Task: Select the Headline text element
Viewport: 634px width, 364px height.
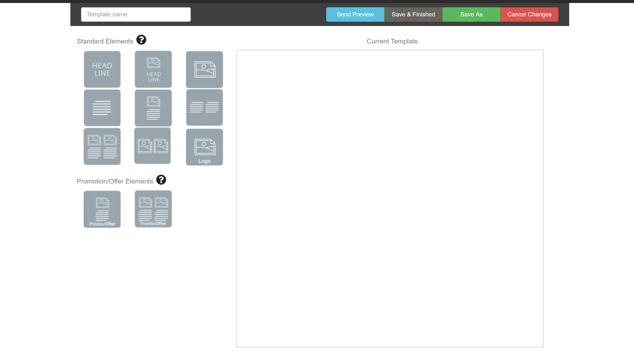Action: [102, 69]
